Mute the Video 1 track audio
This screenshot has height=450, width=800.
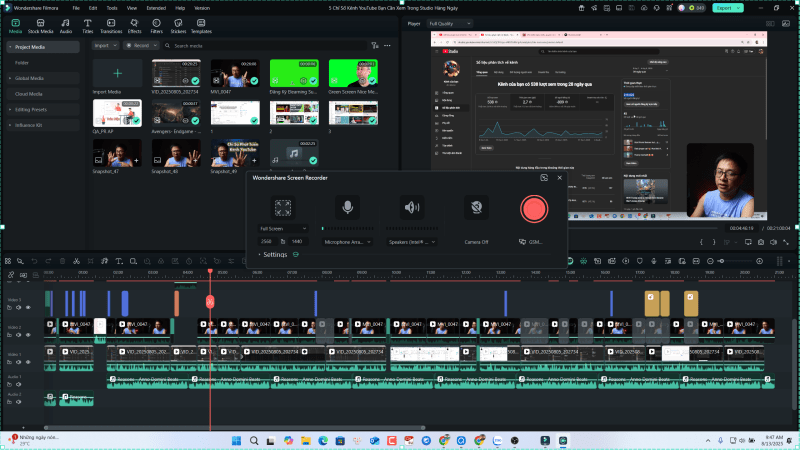tap(18, 363)
